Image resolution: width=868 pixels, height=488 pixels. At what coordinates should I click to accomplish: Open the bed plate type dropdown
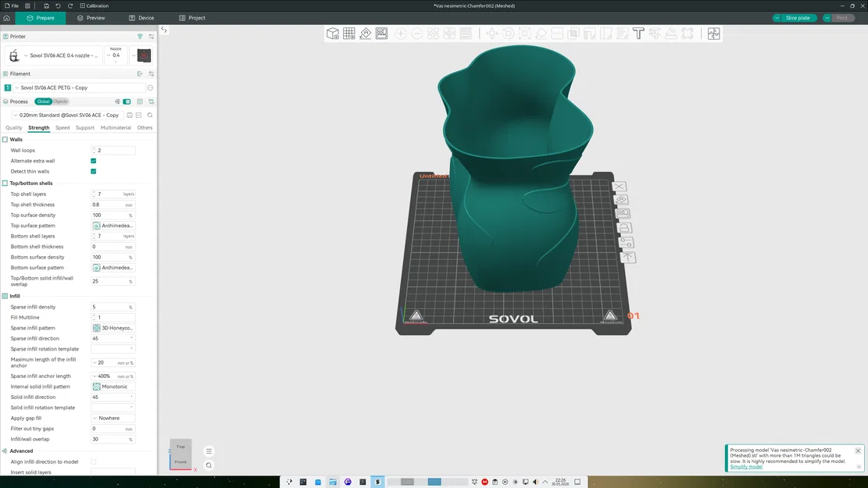141,55
